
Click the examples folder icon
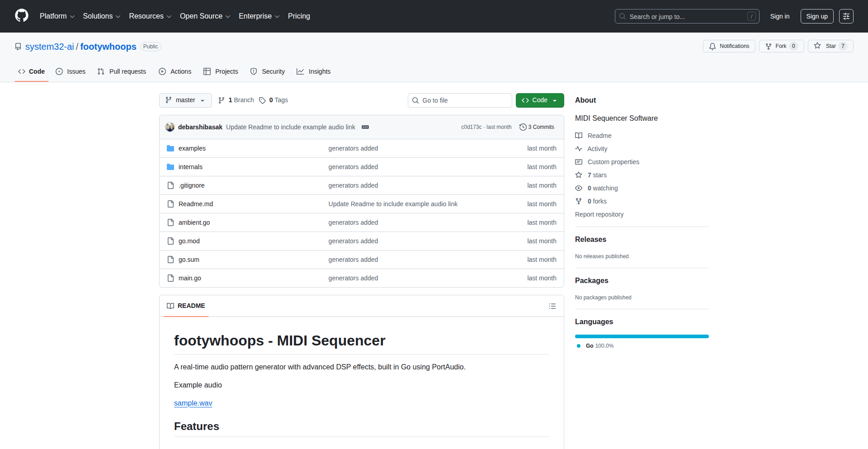point(170,148)
